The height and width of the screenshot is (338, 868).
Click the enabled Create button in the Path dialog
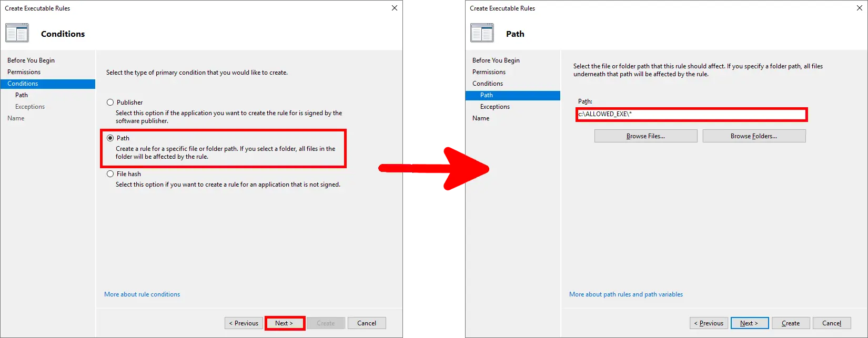coord(790,323)
